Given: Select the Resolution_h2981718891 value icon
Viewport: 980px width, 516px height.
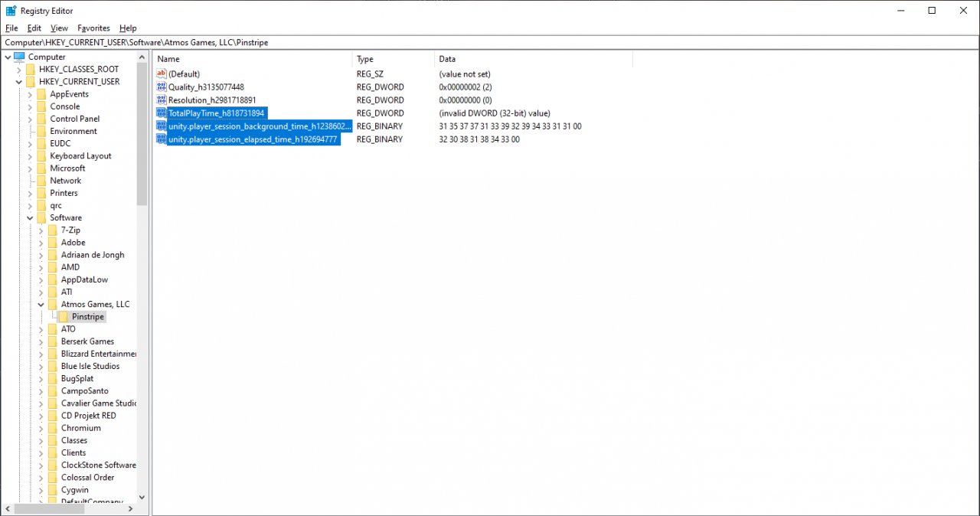Looking at the screenshot, I should [161, 100].
